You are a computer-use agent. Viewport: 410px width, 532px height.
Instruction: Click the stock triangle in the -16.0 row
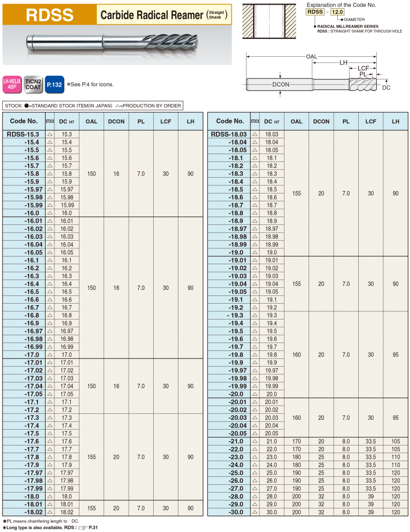[50, 213]
